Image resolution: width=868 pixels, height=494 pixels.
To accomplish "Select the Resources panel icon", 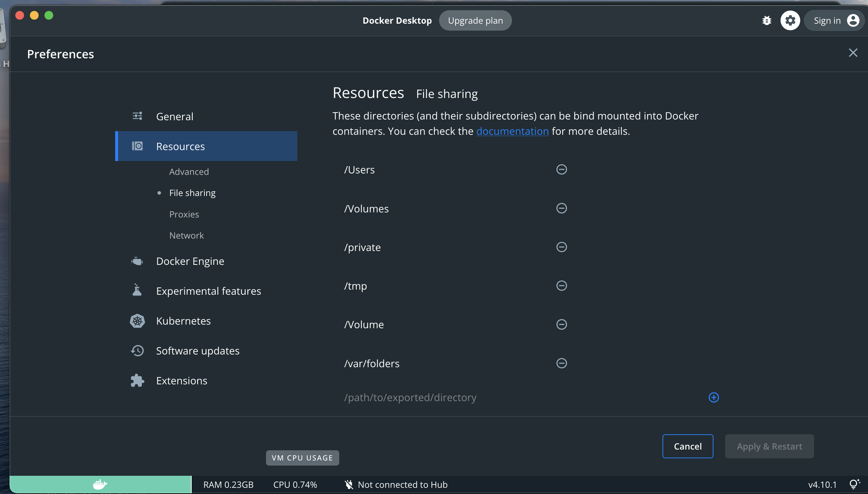I will point(137,146).
